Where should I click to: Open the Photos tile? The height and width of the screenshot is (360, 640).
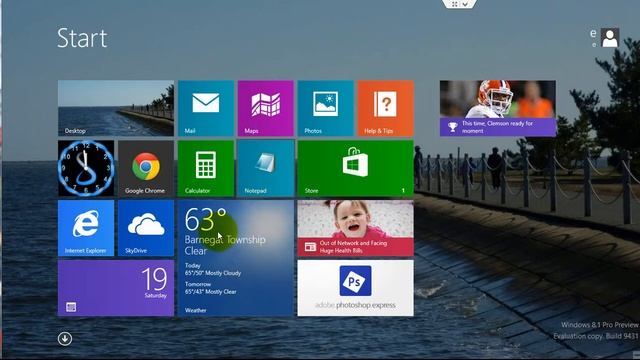point(325,108)
